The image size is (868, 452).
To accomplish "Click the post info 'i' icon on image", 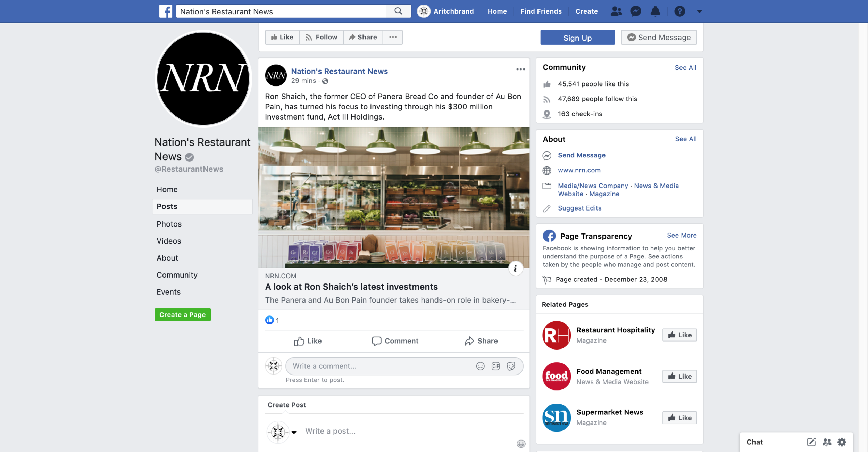I will click(515, 268).
